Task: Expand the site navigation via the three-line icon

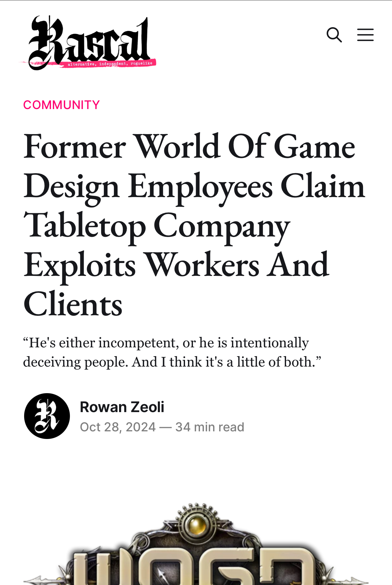Action: pos(365,35)
